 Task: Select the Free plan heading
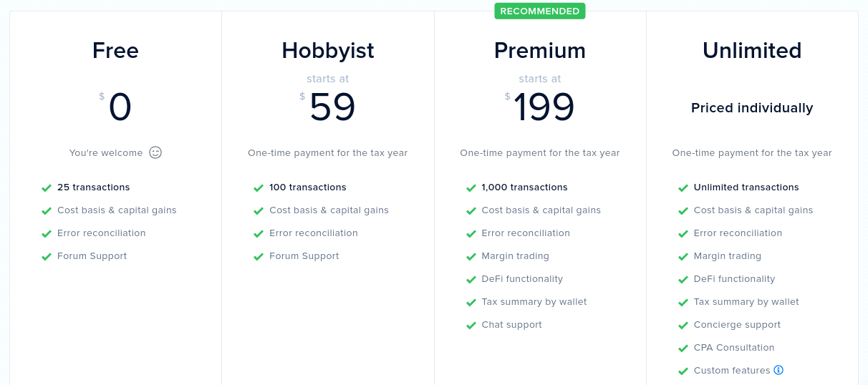pyautogui.click(x=115, y=50)
